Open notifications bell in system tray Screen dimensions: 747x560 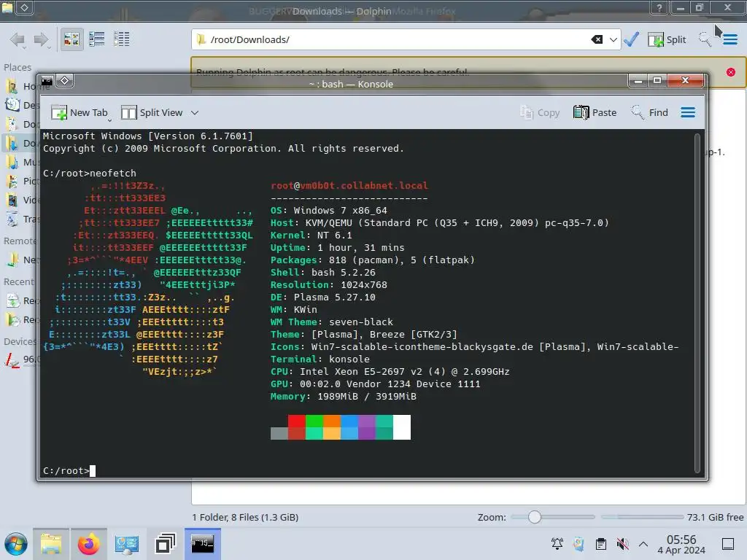point(557,544)
